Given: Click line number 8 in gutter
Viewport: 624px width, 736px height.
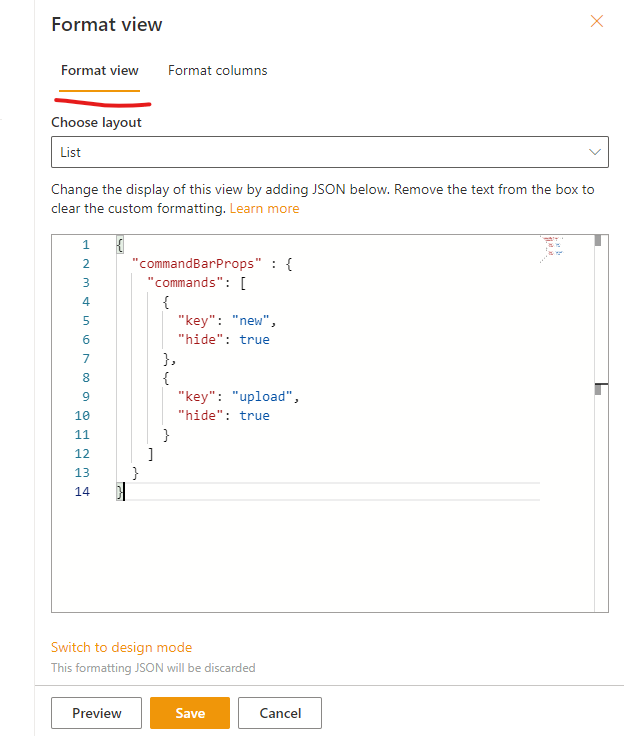Looking at the screenshot, I should click(86, 377).
